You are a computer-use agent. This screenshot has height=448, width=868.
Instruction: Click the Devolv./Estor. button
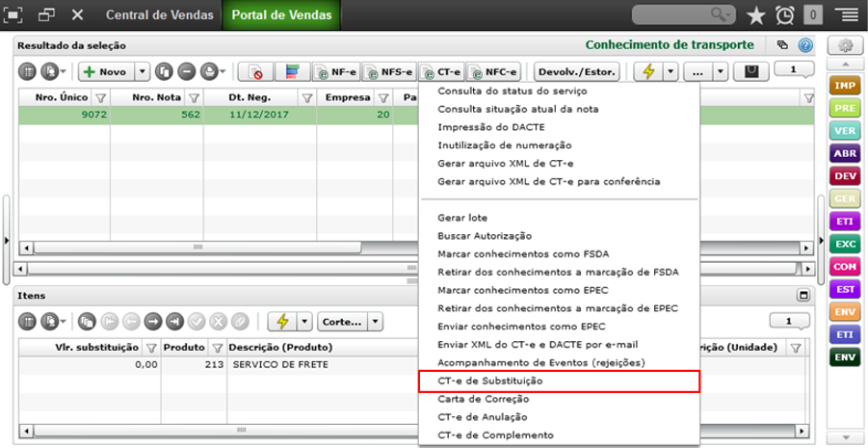(x=576, y=71)
